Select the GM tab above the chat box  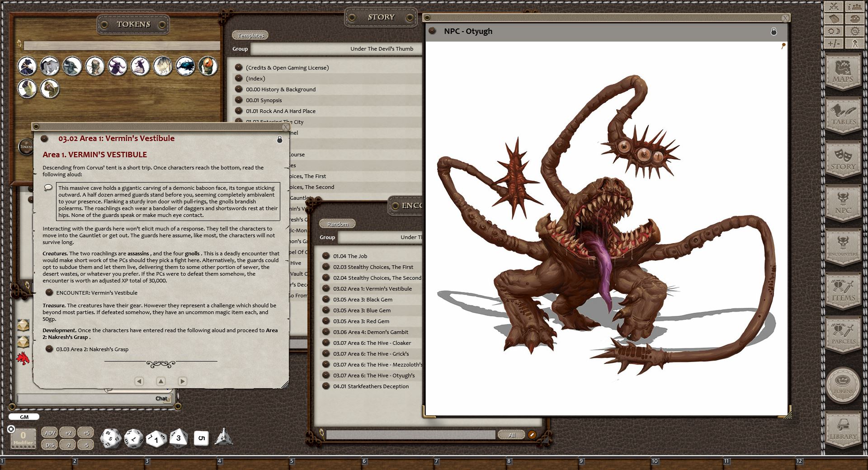point(24,417)
